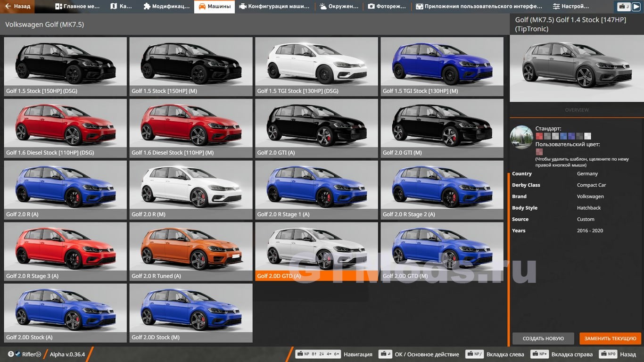Select the Машины tab
The width and height of the screenshot is (644, 362).
click(x=215, y=7)
